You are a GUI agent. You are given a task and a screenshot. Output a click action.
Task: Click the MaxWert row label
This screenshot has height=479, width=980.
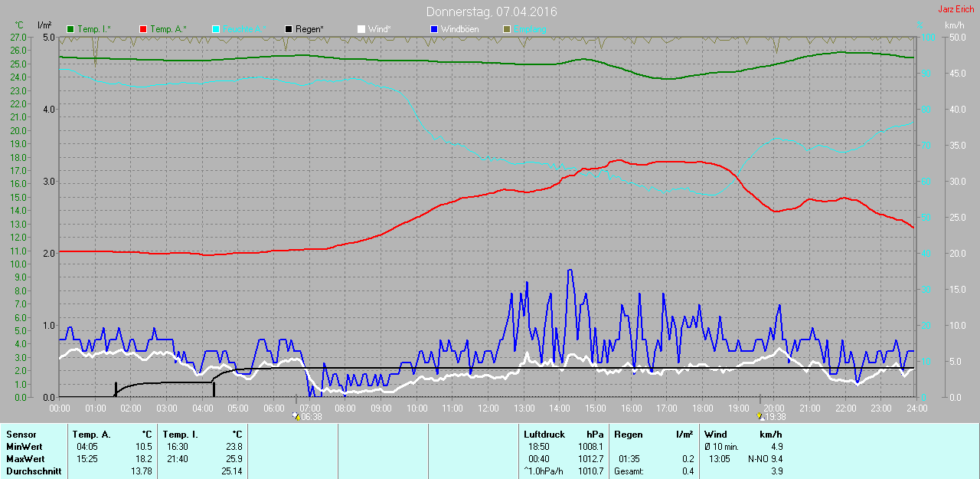click(24, 459)
